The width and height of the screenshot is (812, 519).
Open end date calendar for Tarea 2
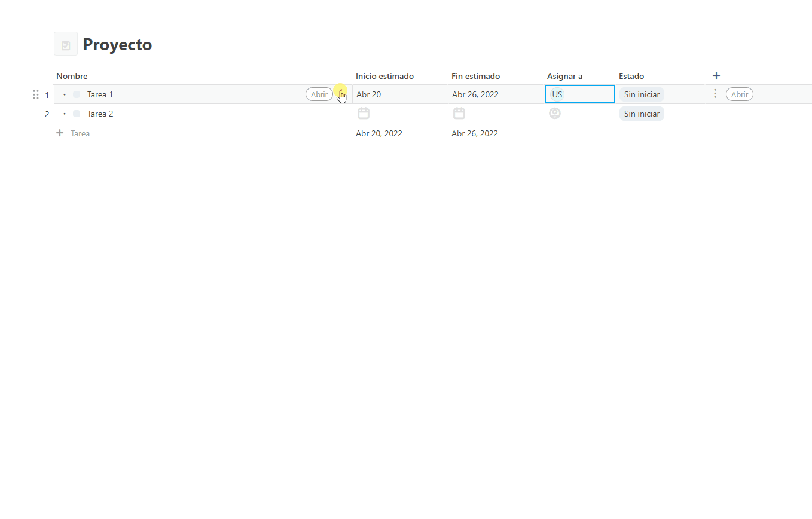[x=459, y=113]
